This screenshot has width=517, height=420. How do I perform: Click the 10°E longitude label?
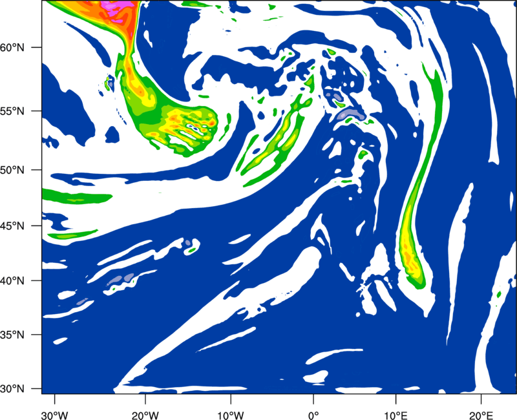[x=396, y=415]
